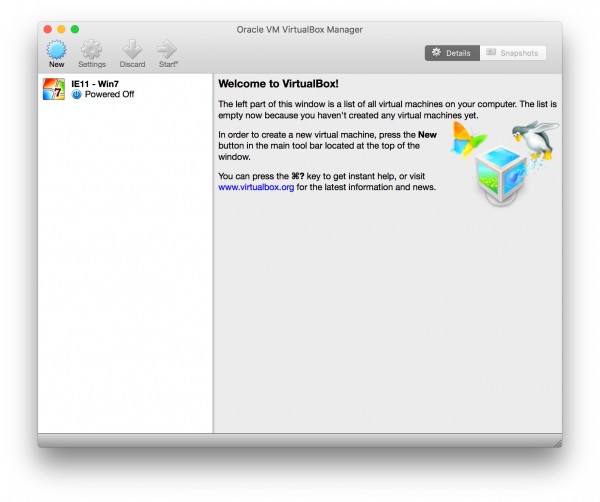
Task: Click the window resize grip corner
Action: click(x=558, y=443)
